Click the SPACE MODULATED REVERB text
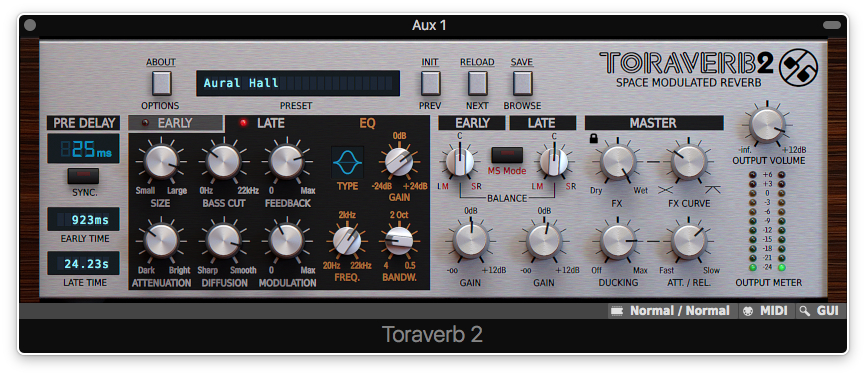The height and width of the screenshot is (376, 866). (689, 83)
